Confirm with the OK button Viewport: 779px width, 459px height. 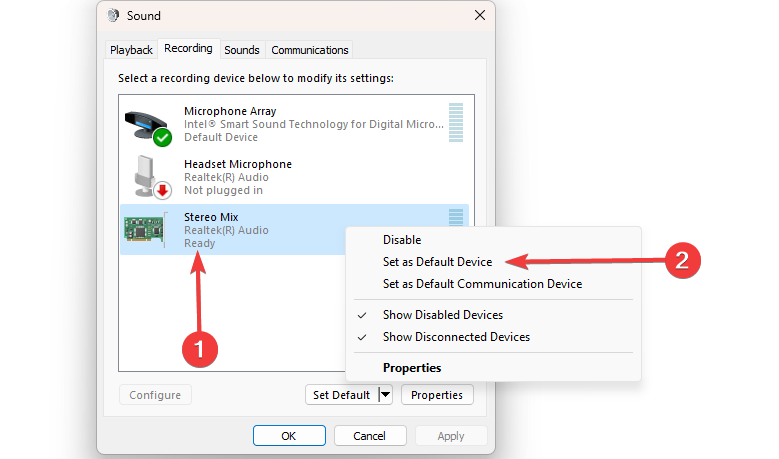(x=289, y=436)
